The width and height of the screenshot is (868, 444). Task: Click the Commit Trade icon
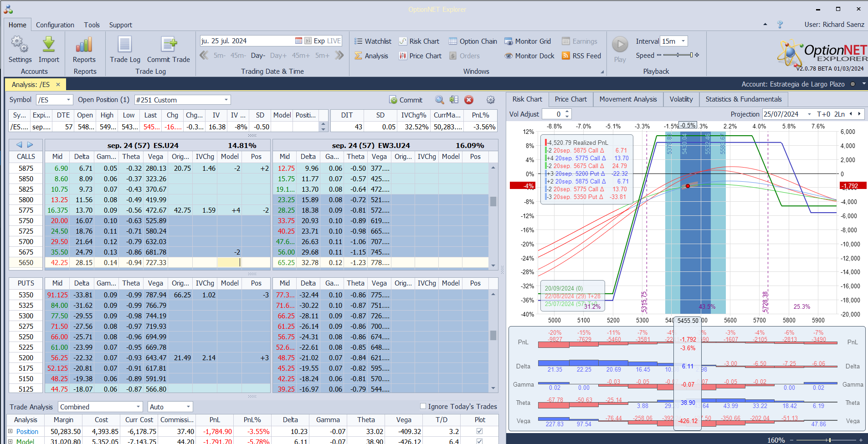click(169, 45)
